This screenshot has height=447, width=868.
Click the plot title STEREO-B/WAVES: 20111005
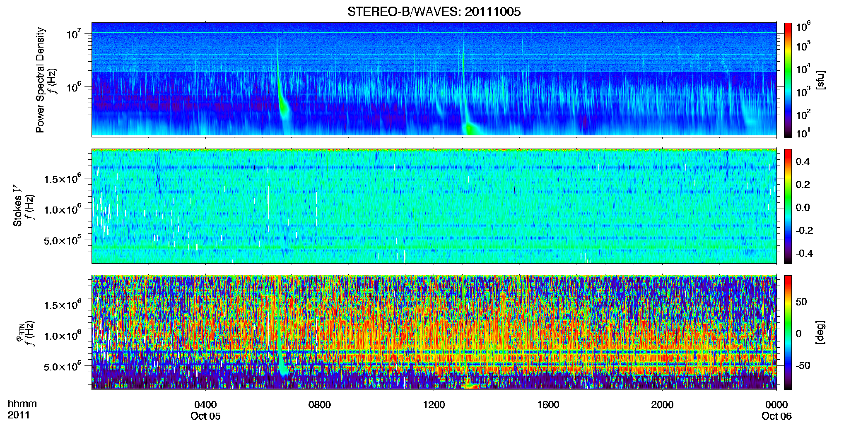tap(434, 12)
